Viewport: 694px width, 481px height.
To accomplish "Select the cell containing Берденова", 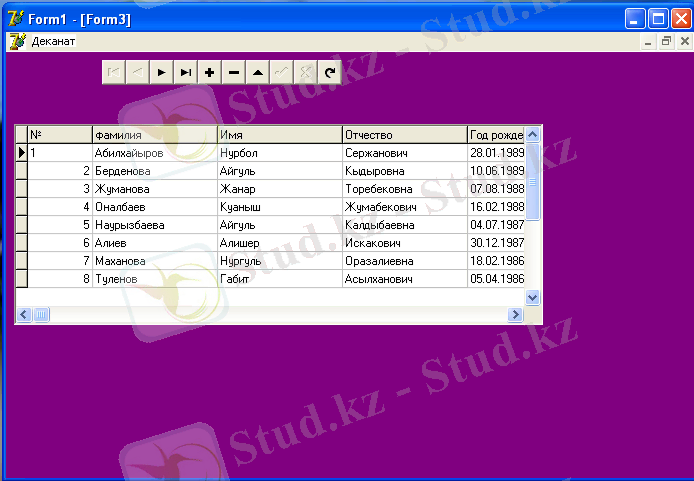I will tap(154, 171).
